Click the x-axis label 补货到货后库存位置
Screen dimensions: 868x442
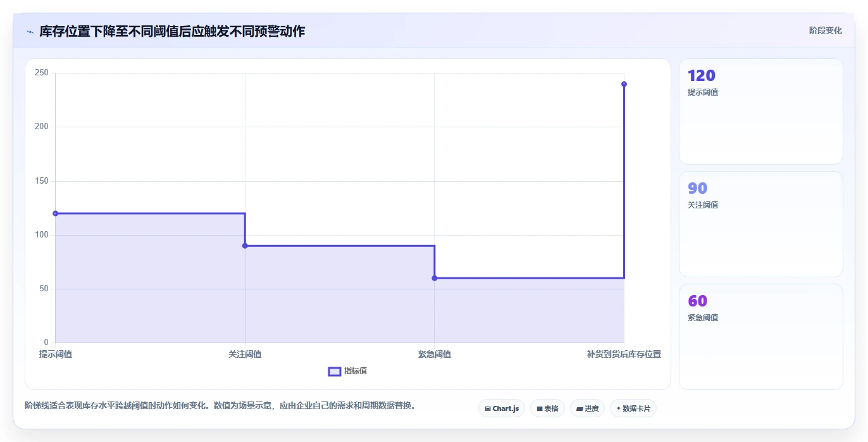(x=624, y=355)
